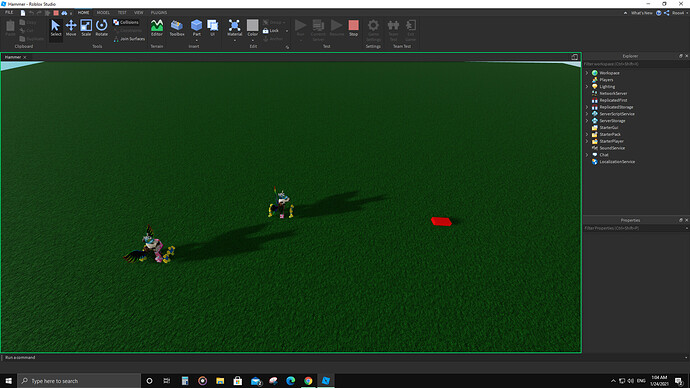Expand the ServerStorage node
This screenshot has height=388, width=690.
click(x=587, y=121)
